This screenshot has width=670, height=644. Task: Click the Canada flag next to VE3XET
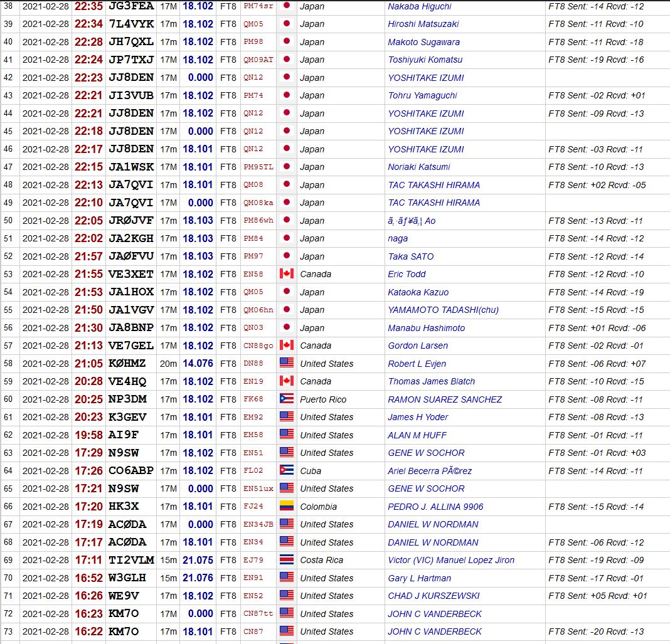287,274
